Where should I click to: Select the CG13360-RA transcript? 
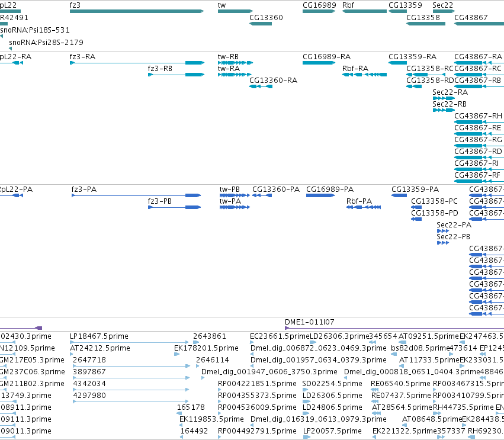[261, 86]
